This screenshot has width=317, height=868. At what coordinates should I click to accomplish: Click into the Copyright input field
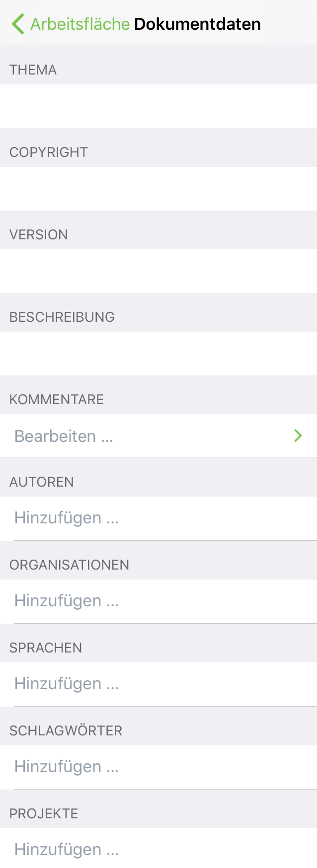[158, 189]
